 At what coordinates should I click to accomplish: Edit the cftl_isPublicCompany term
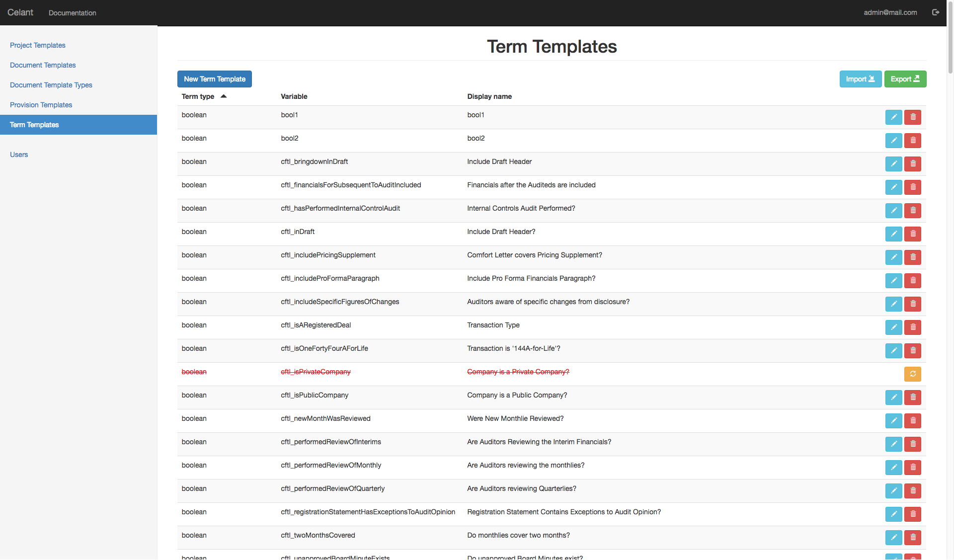[893, 398]
